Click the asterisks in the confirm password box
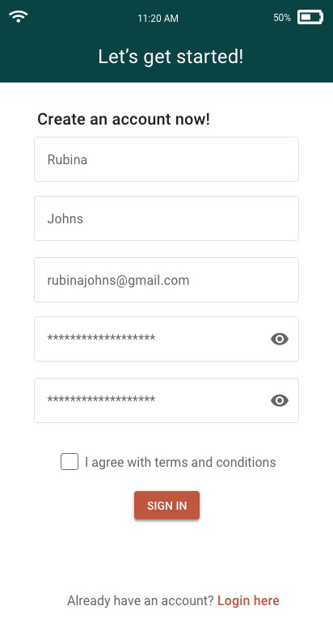 tap(101, 400)
